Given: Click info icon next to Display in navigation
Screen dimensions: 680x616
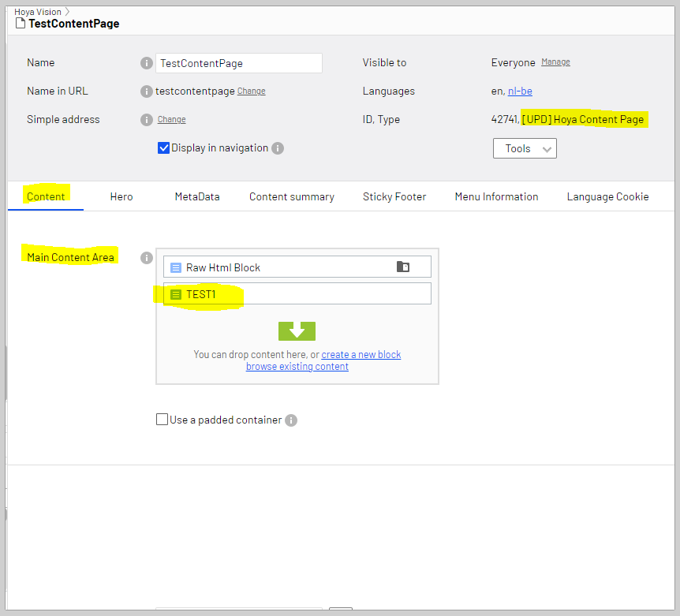Looking at the screenshot, I should [278, 148].
